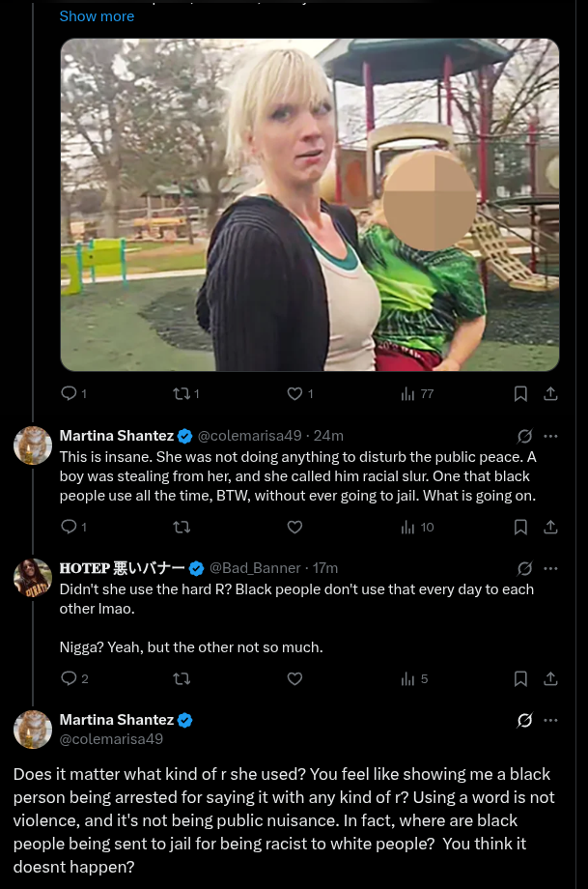Open more options on bottom Martina post

(x=551, y=720)
